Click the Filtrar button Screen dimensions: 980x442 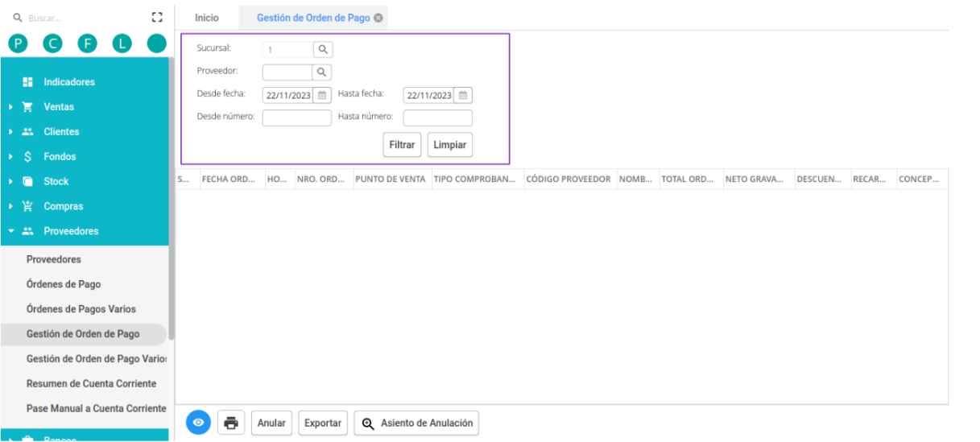402,145
